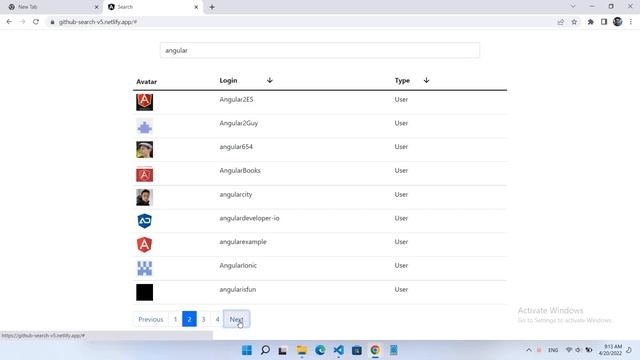Sort the Login column with its arrow

pos(269,80)
